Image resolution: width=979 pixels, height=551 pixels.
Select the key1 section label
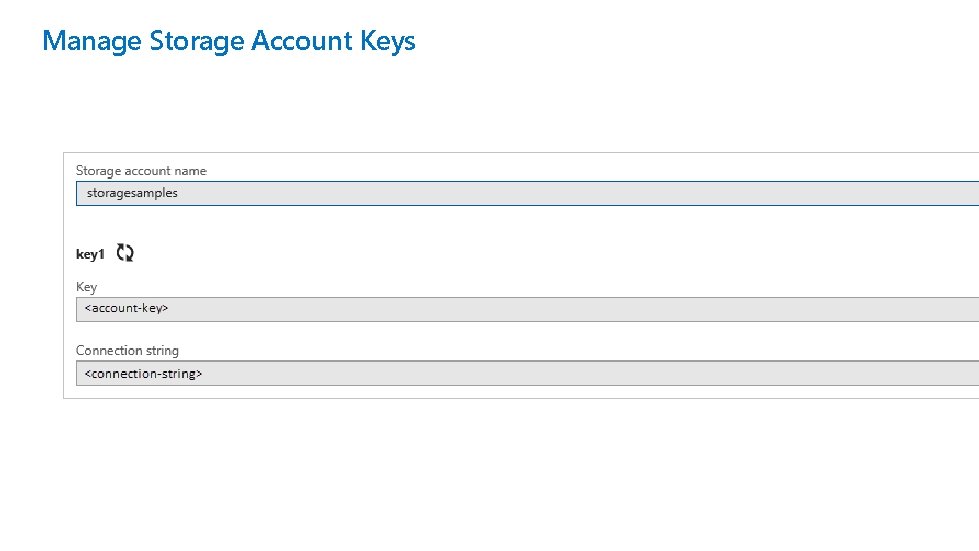coord(90,254)
